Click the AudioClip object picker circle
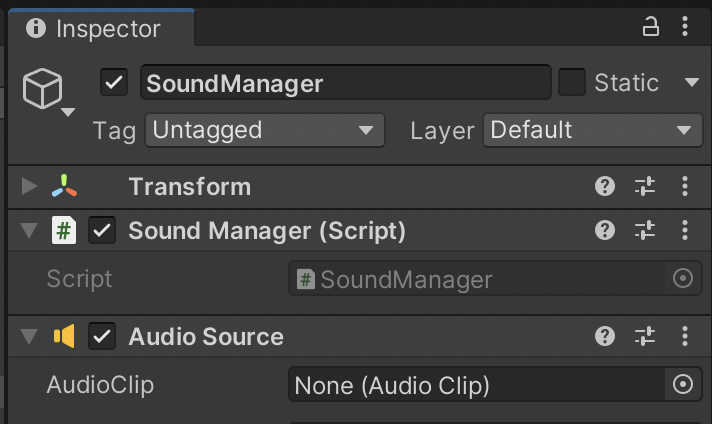 (682, 384)
